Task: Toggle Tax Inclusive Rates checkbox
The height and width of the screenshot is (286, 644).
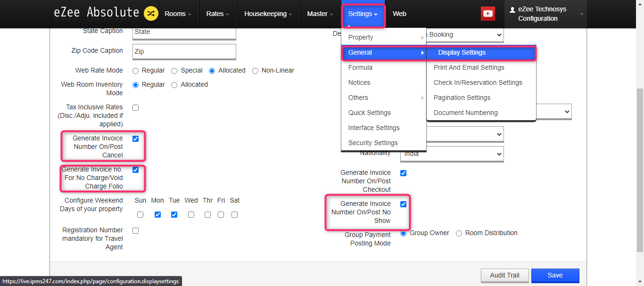Action: (x=136, y=107)
